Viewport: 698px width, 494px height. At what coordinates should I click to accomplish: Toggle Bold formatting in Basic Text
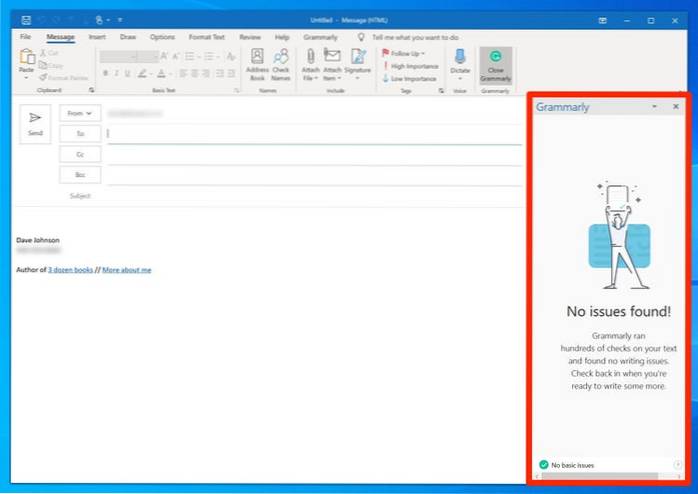pos(104,73)
